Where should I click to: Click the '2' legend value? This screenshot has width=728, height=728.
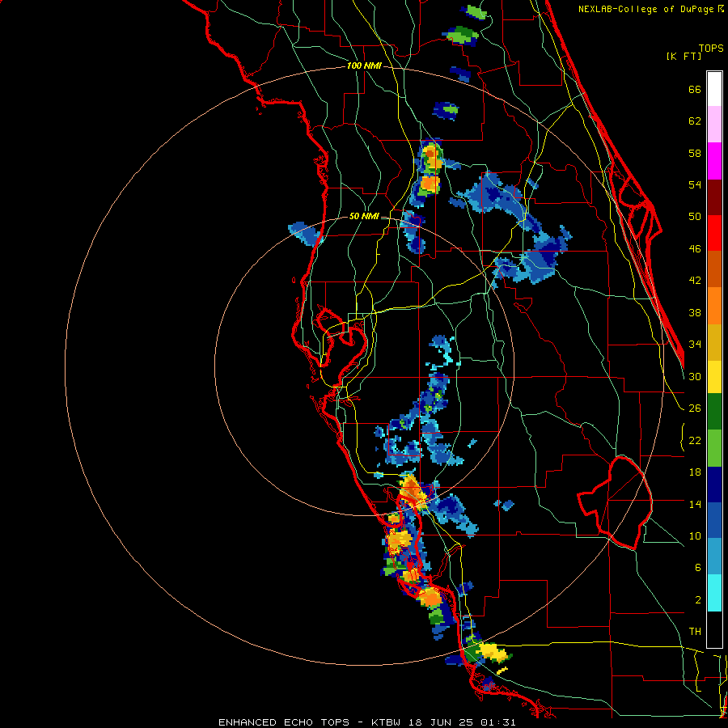698,600
